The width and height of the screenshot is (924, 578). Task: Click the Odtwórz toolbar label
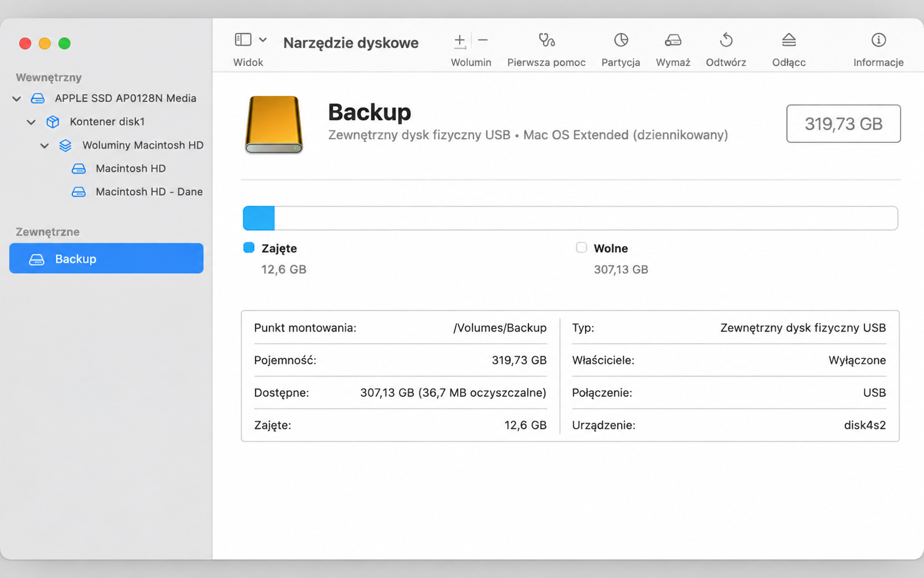pos(726,62)
